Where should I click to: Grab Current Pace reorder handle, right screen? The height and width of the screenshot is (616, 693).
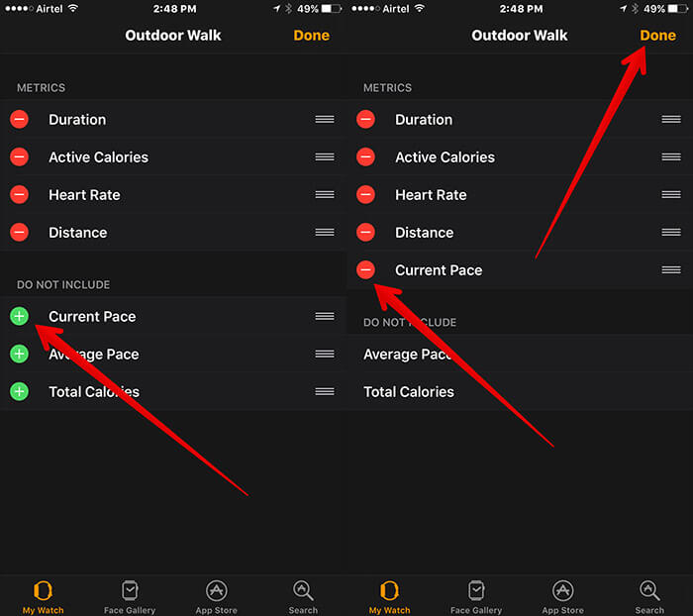click(x=671, y=269)
